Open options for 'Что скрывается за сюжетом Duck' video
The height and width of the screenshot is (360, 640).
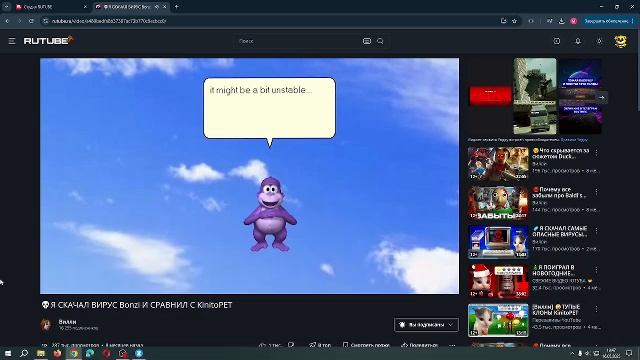click(x=596, y=152)
